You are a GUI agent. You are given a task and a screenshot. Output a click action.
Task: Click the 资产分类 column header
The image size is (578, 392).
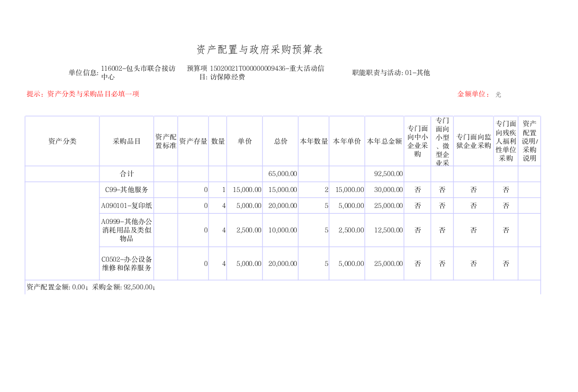tap(62, 141)
